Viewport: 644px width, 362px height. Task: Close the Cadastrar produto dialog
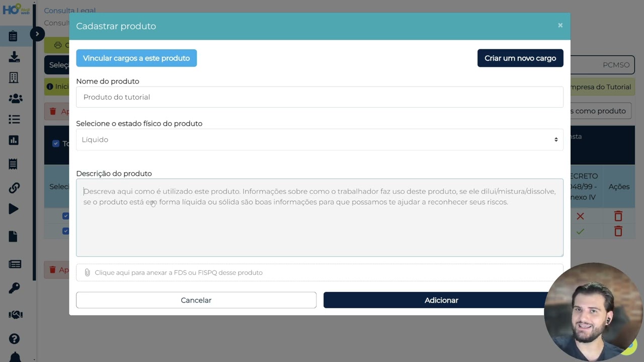pos(560,25)
